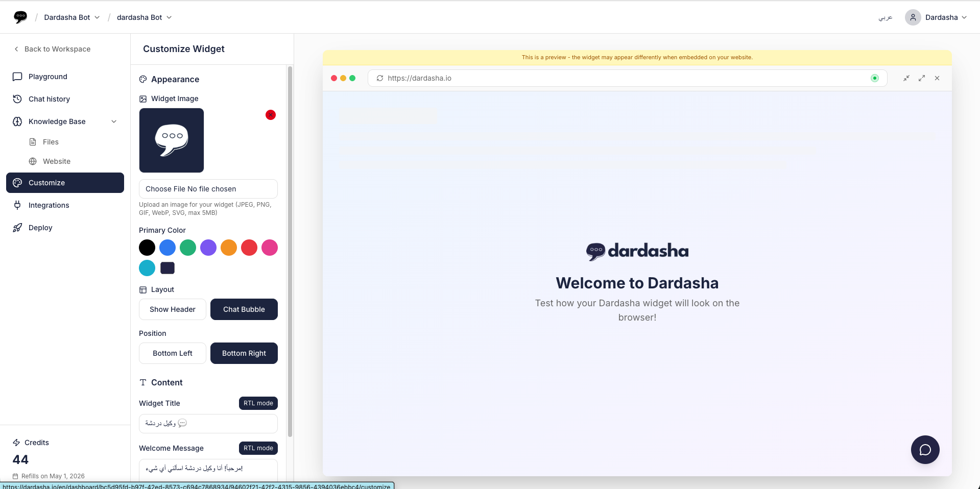The height and width of the screenshot is (489, 980).
Task: Open the Website knowledge source
Action: pos(56,161)
